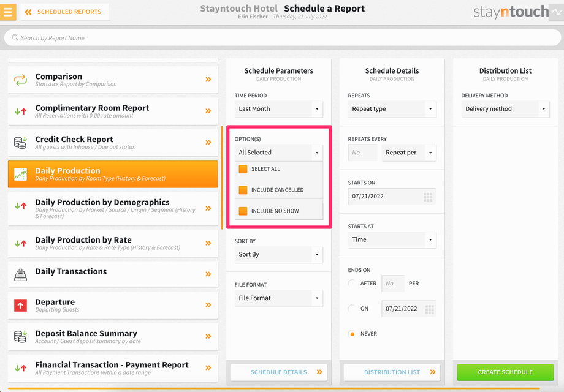Select the Daily Production report

pos(113,175)
